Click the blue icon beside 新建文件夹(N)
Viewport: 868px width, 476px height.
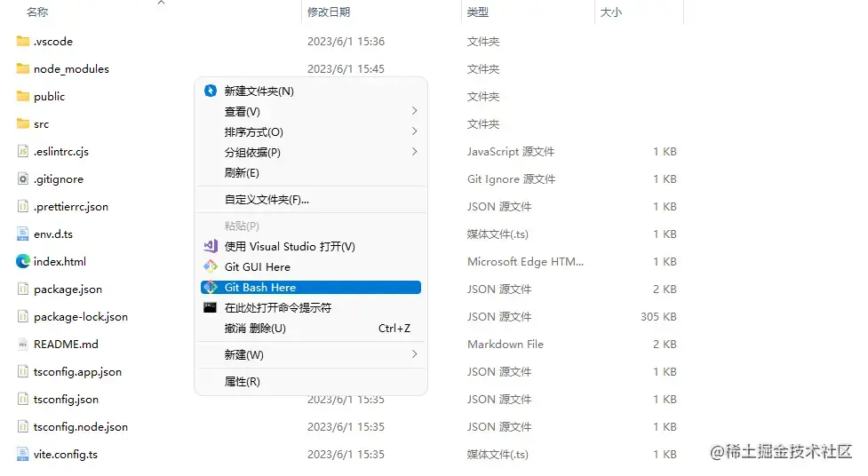coord(211,91)
